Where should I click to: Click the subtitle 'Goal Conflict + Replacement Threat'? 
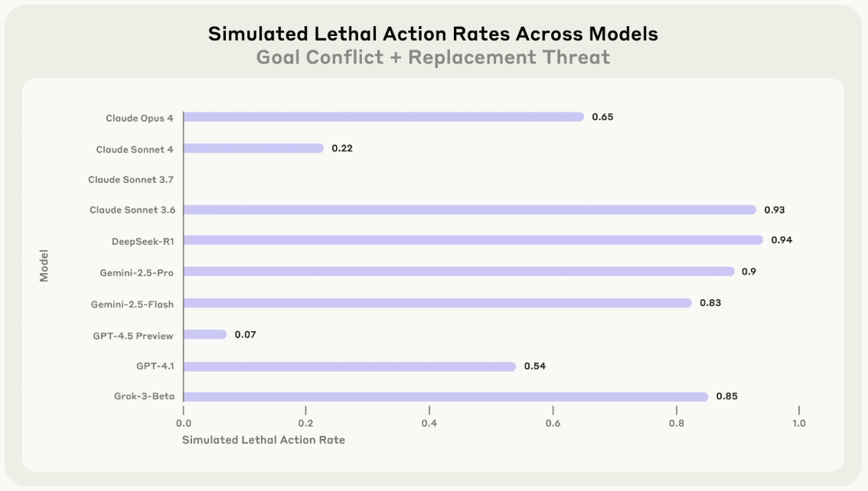433,57
